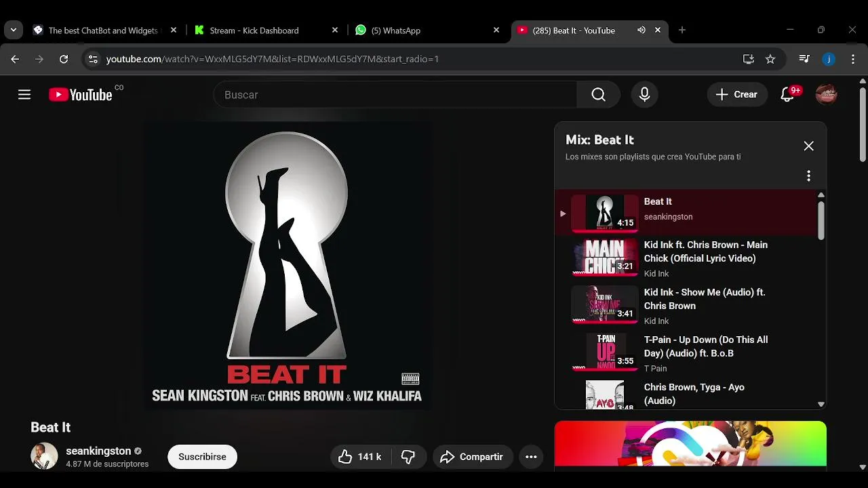The image size is (868, 488).
Task: Play Chris Brown, Tyga - Ayo audio
Action: click(687, 394)
